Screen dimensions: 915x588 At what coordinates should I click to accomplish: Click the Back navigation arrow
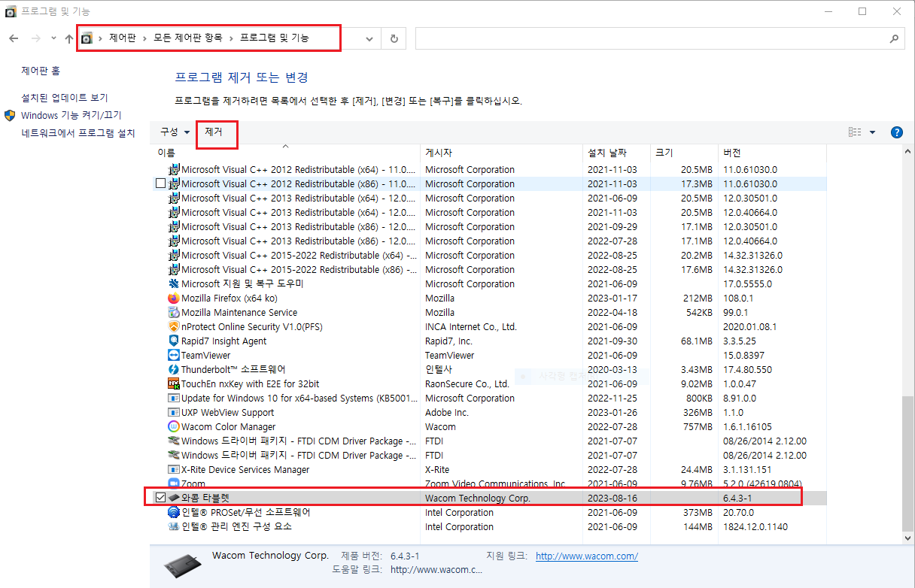pos(14,38)
